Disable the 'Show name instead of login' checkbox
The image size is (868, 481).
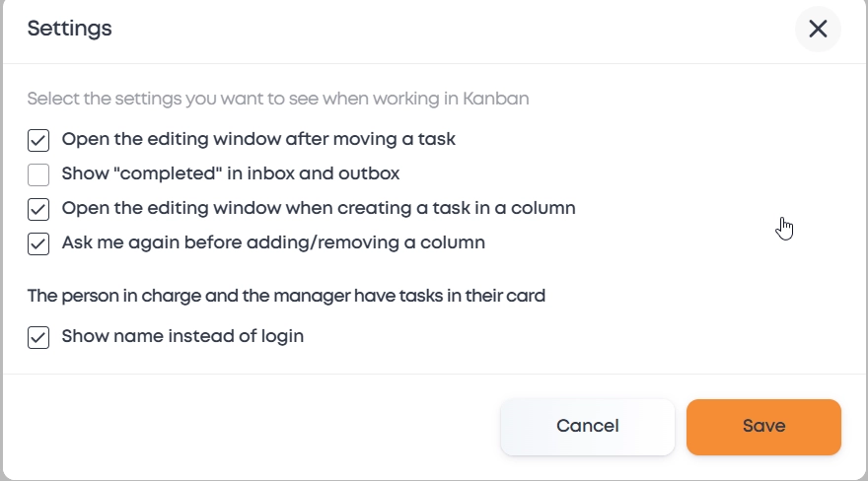pos(38,337)
